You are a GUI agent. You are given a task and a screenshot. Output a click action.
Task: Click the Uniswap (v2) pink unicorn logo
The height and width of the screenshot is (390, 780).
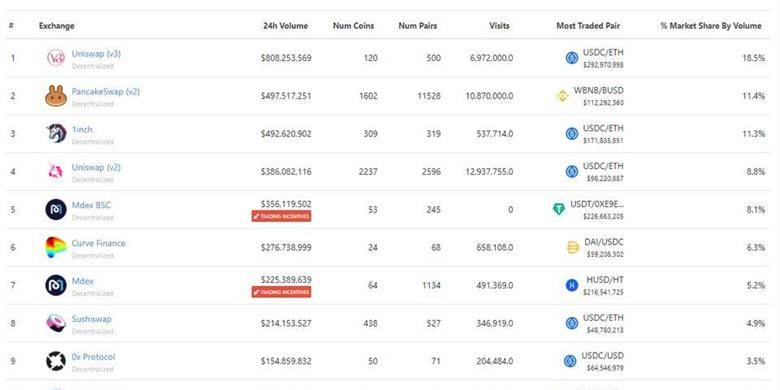click(x=56, y=172)
